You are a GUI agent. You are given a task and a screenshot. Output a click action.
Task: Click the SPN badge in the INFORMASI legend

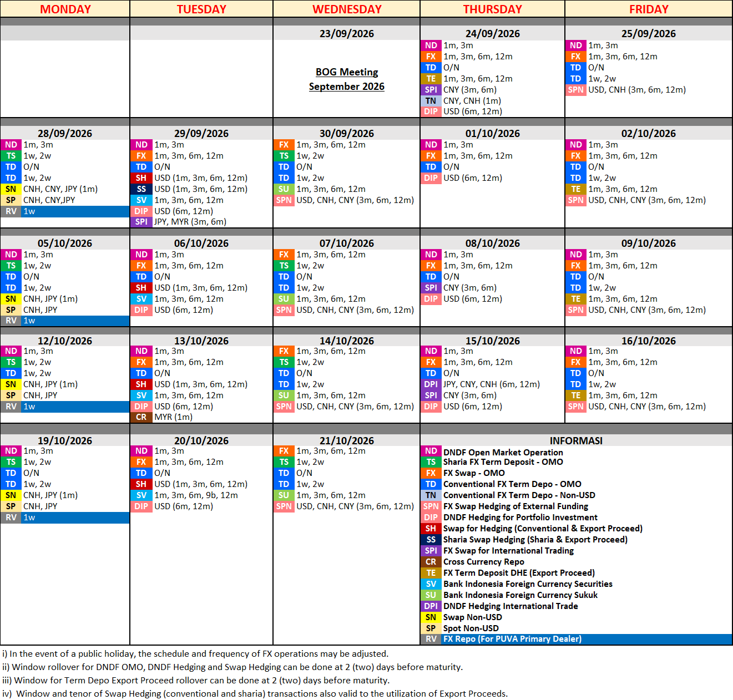(431, 506)
